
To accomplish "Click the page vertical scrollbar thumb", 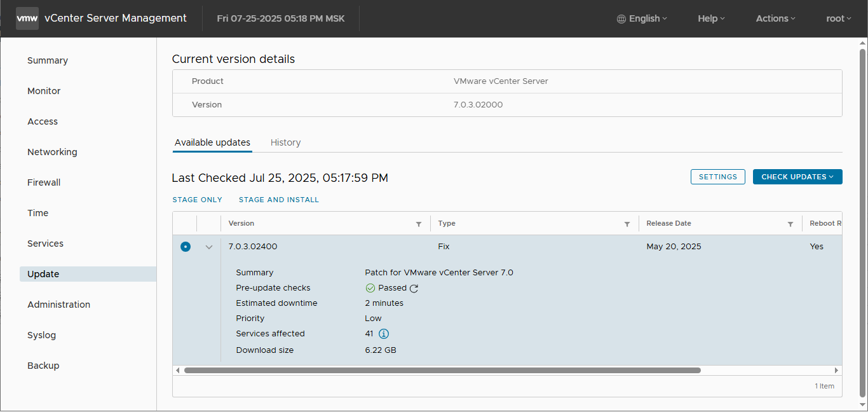I will click(x=862, y=223).
